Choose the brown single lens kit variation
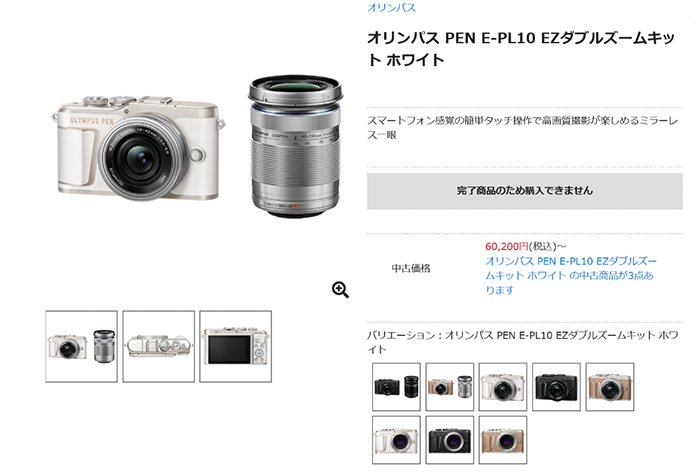The image size is (700, 473). [x=610, y=387]
